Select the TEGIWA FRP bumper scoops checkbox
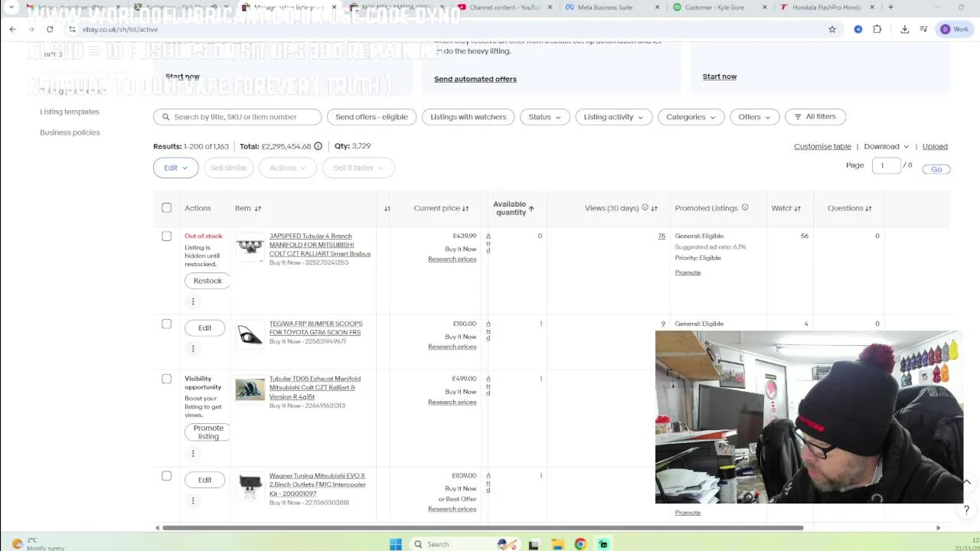The width and height of the screenshot is (980, 551). (x=166, y=324)
